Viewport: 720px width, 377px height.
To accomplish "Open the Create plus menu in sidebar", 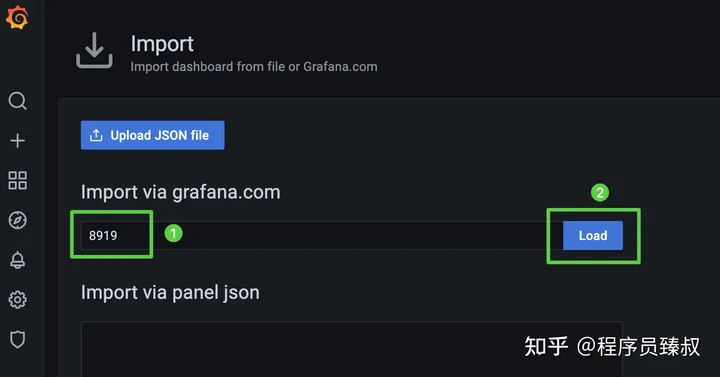I will [x=17, y=141].
